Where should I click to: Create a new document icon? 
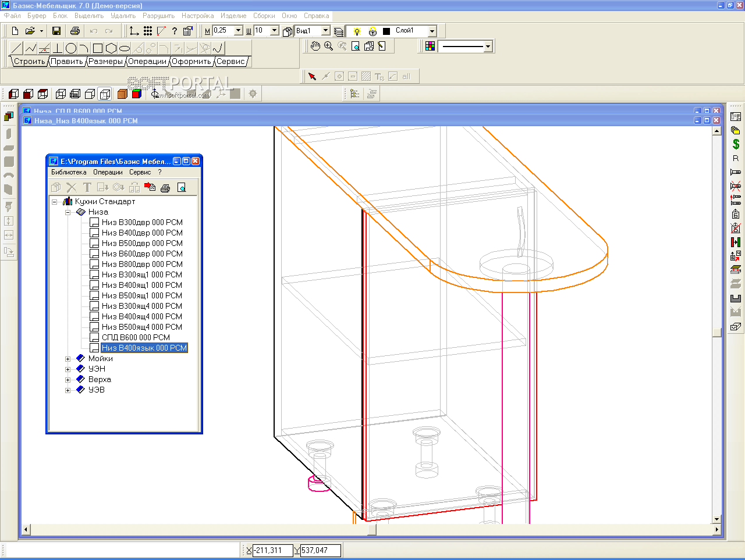tap(15, 31)
